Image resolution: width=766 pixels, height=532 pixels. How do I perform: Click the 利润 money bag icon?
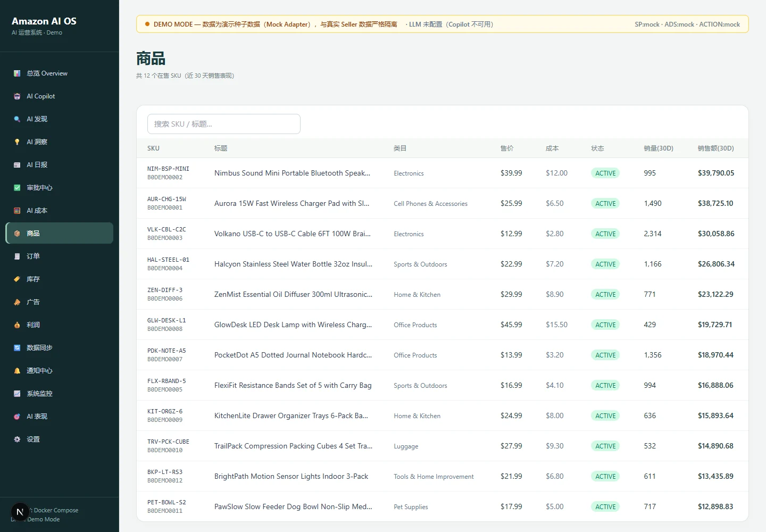tap(17, 325)
